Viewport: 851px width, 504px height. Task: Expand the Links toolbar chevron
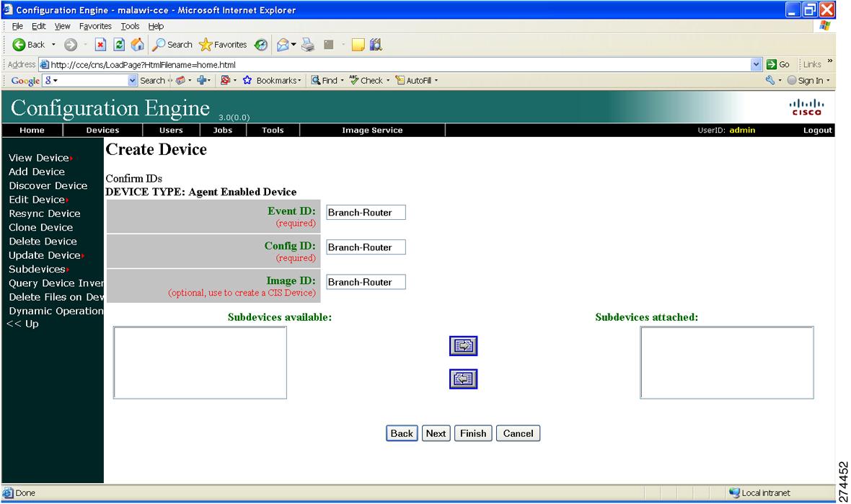tap(830, 61)
